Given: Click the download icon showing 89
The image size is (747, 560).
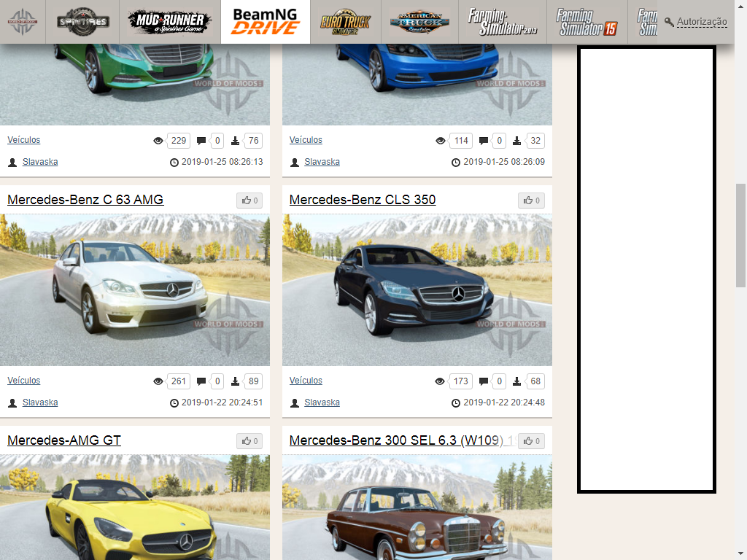Looking at the screenshot, I should click(x=235, y=381).
